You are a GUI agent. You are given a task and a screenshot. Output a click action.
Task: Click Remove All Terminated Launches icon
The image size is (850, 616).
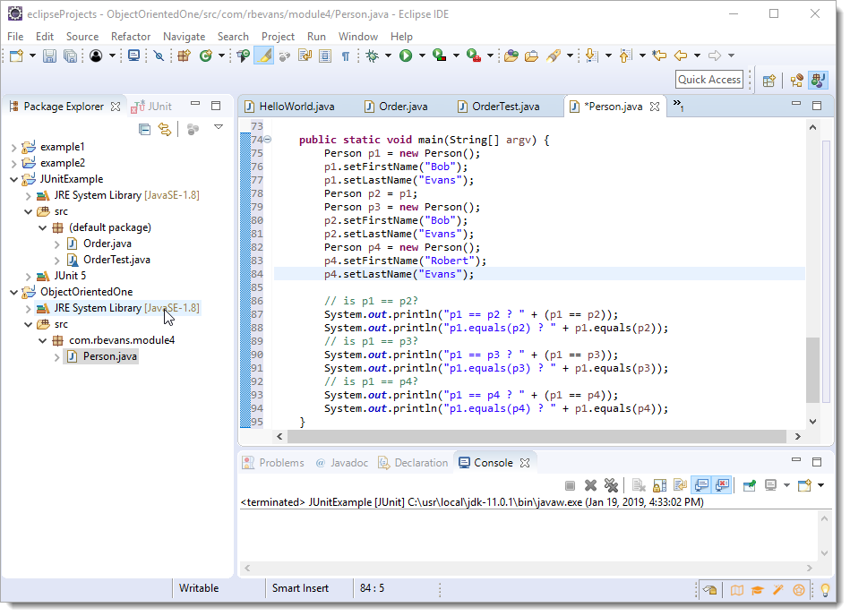coord(612,485)
